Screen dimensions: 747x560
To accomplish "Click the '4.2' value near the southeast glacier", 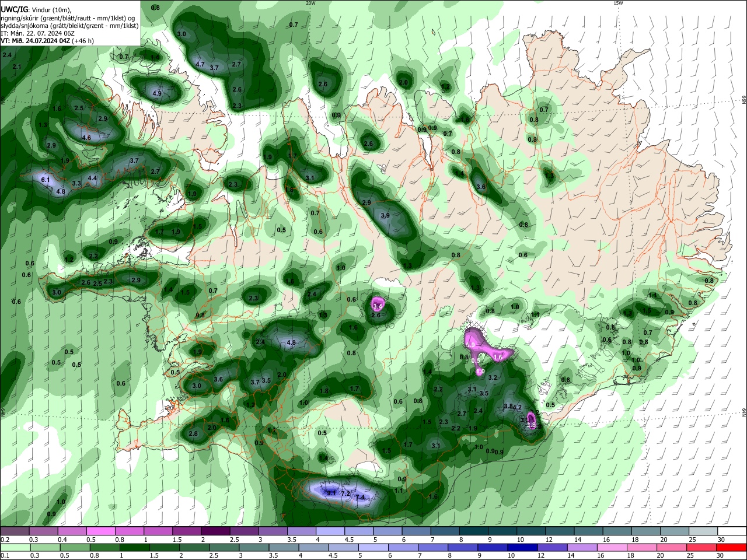I will pyautogui.click(x=517, y=407).
